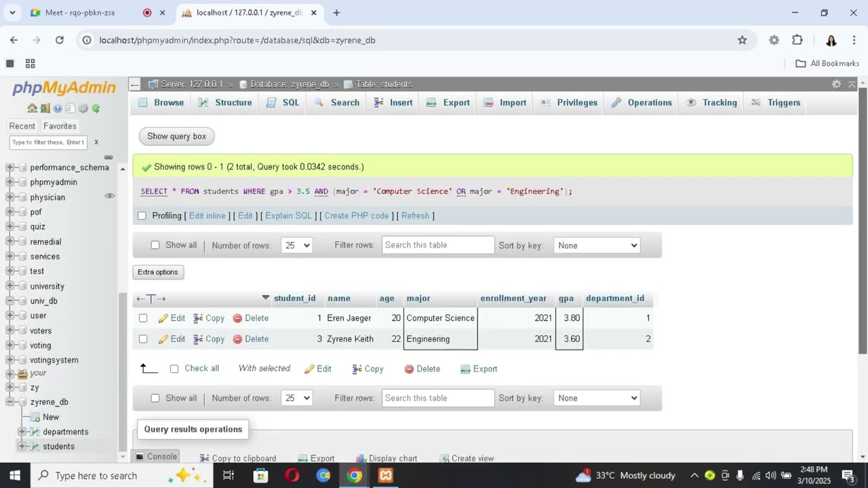Switch to the Favorites tab in sidebar
This screenshot has height=488, width=868.
coord(60,126)
